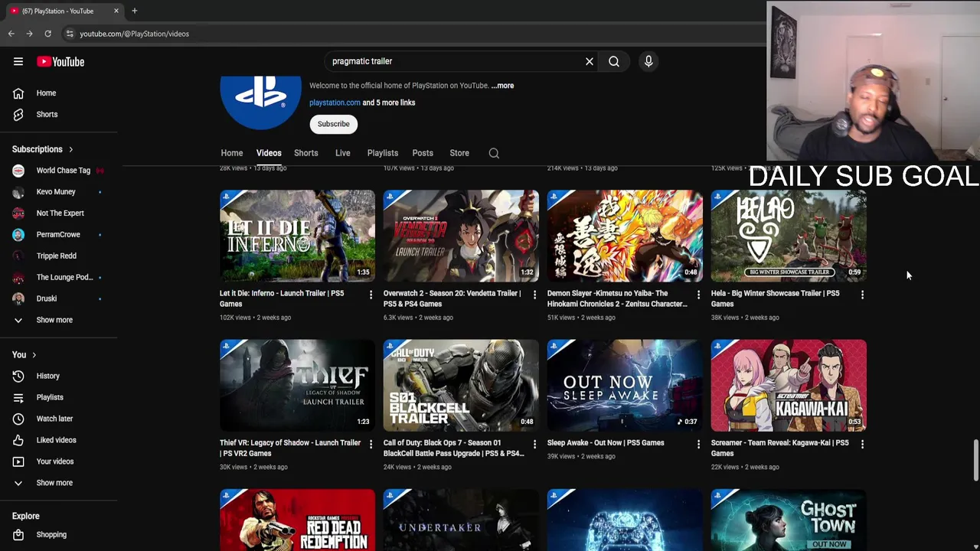This screenshot has height=551, width=980.
Task: Click the browser forward arrow
Action: (29, 34)
